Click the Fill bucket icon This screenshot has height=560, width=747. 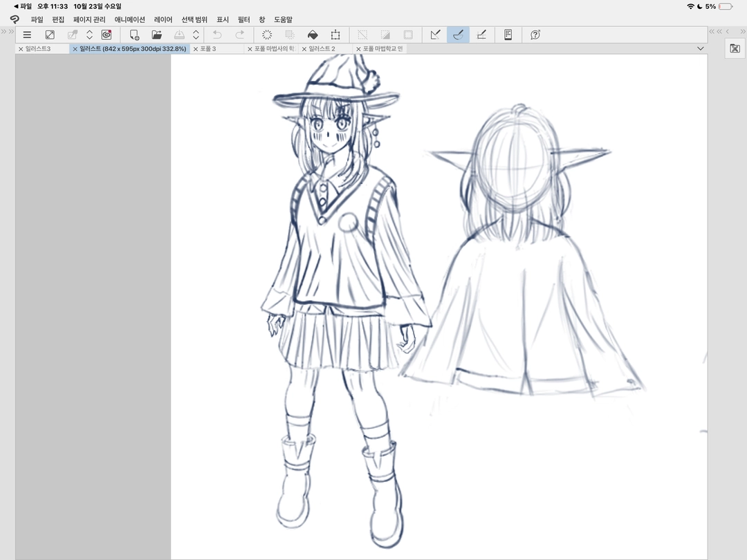tap(313, 35)
